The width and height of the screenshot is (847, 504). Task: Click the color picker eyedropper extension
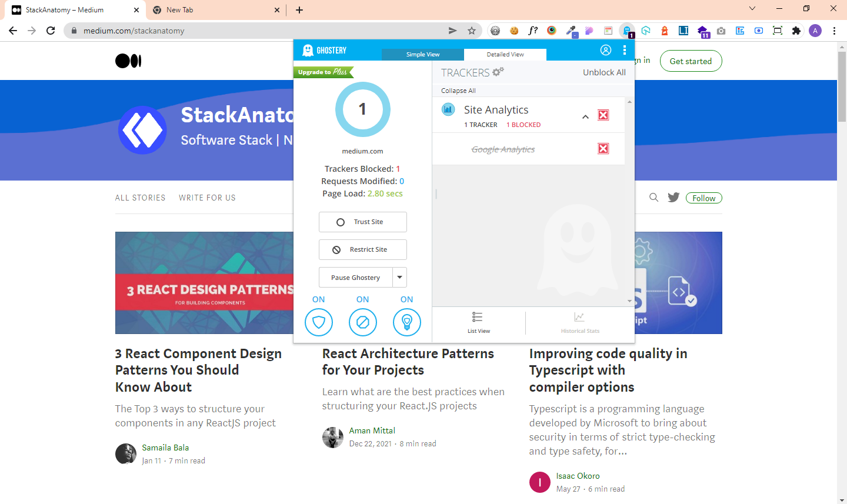571,31
